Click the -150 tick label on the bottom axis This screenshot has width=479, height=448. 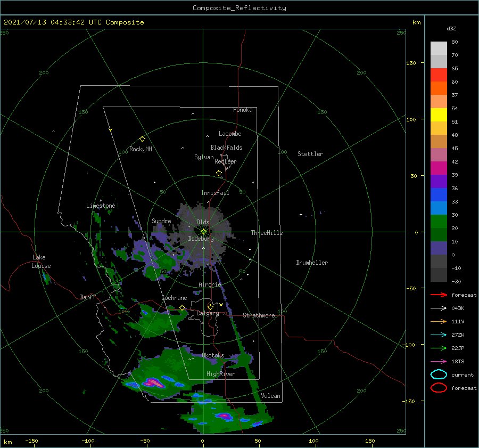pyautogui.click(x=31, y=441)
